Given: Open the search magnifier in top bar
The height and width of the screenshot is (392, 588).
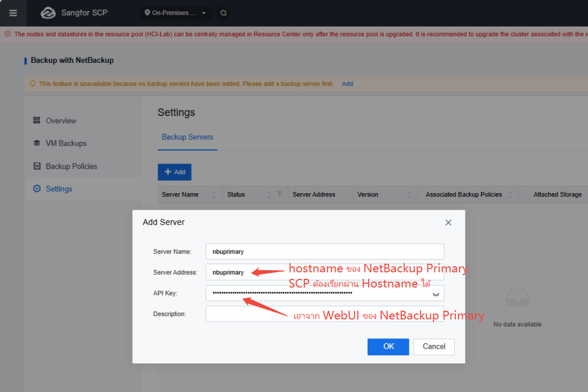Looking at the screenshot, I should [224, 13].
